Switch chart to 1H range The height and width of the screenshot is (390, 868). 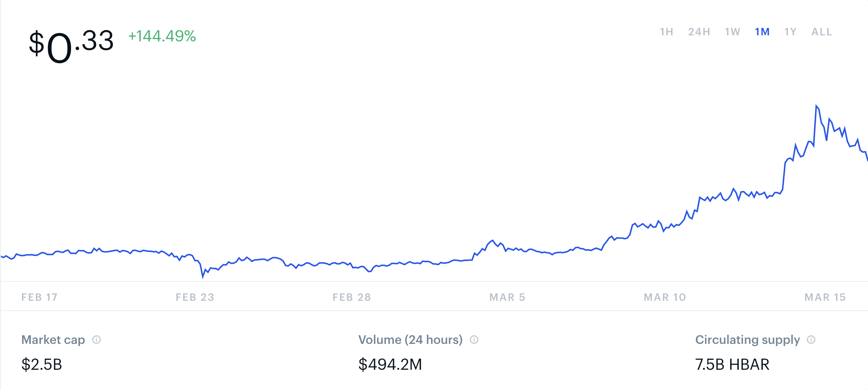click(666, 32)
